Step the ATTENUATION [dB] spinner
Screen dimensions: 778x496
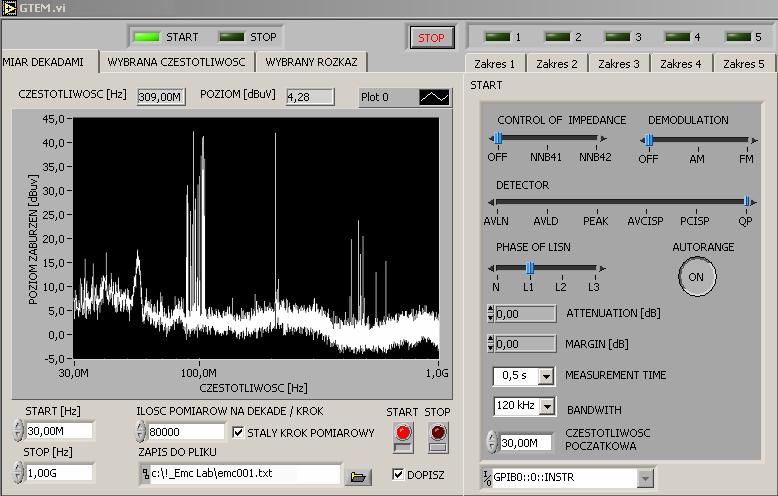tap(491, 313)
